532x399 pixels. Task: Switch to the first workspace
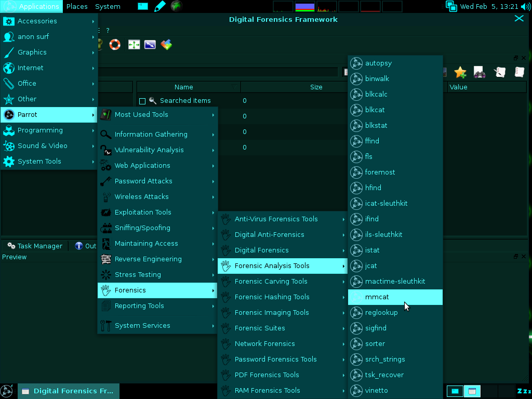(455, 391)
